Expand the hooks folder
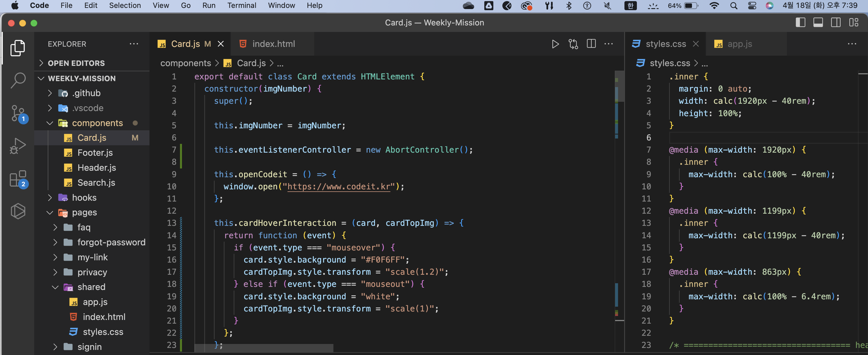Image resolution: width=868 pixels, height=355 pixels. click(84, 198)
